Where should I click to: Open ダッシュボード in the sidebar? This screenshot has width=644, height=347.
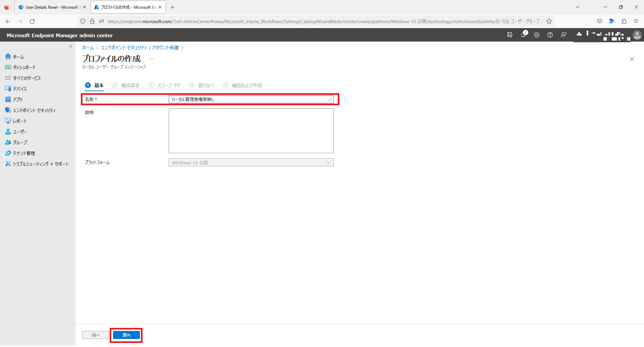pos(20,67)
